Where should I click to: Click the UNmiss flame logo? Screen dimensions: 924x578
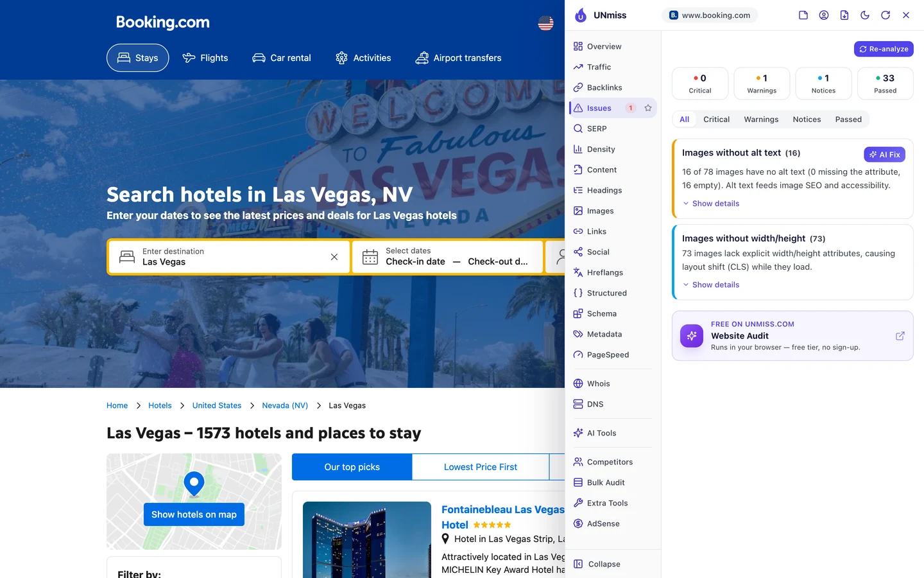coord(581,15)
